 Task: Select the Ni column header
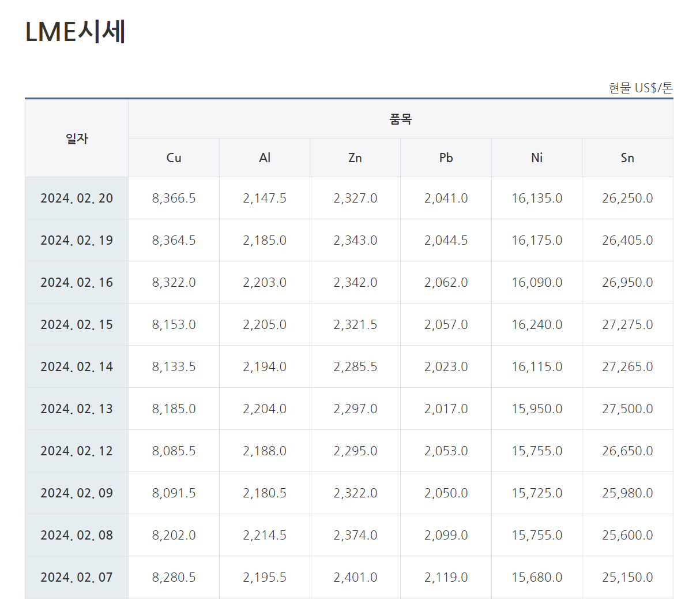click(x=537, y=158)
